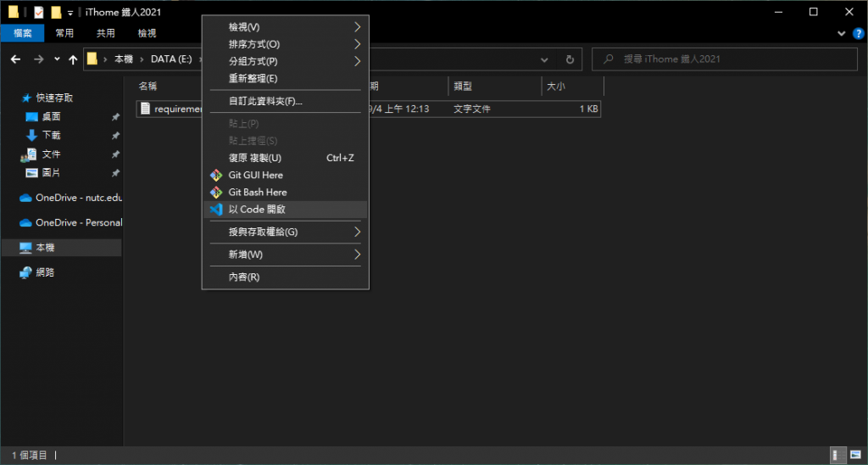Viewport: 868px width, 465px height.
Task: Click 本機 in the address bar
Action: tap(124, 59)
